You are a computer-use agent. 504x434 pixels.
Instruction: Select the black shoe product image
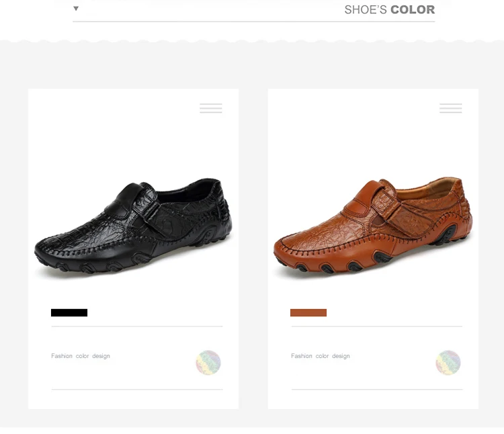(133, 226)
